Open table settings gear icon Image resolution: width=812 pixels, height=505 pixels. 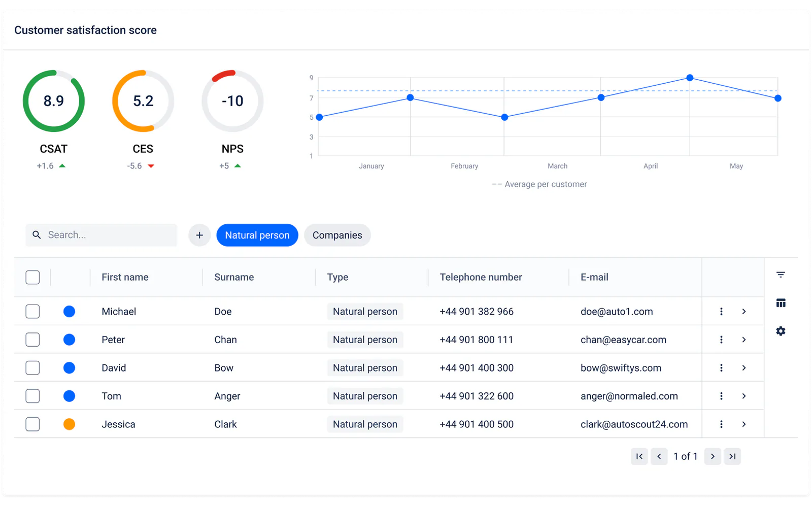pyautogui.click(x=781, y=331)
